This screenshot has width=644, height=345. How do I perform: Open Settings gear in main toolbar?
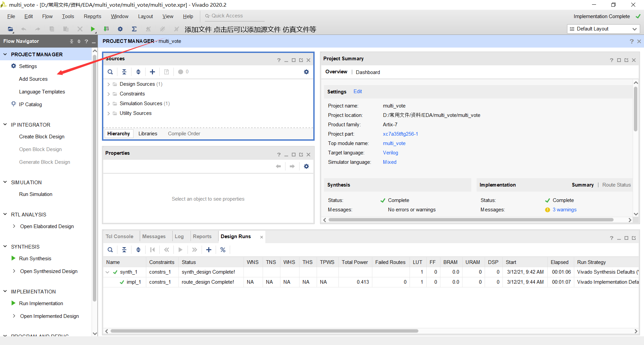point(120,29)
